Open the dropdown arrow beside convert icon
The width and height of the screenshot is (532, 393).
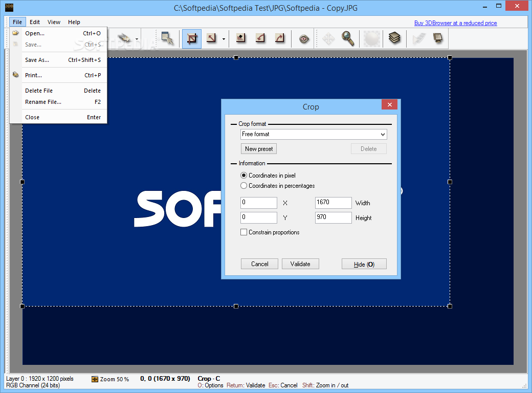[137, 39]
